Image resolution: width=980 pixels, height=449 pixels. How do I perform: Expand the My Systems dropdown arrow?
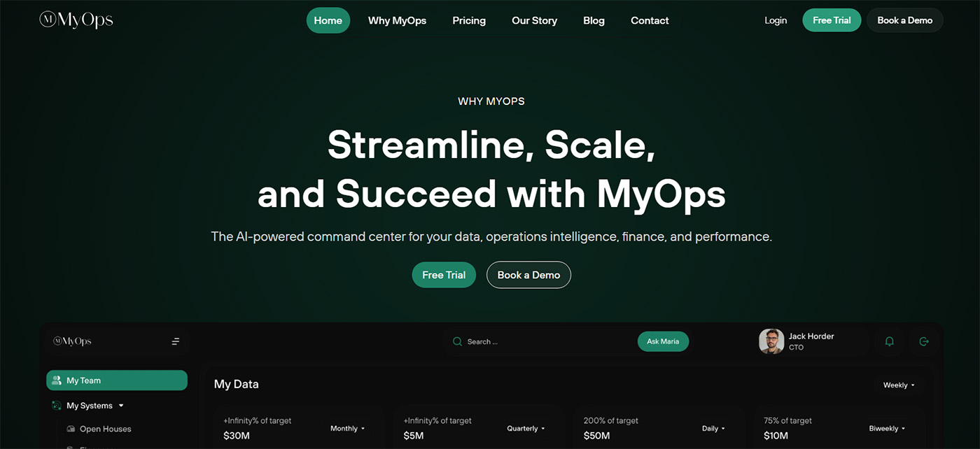pyautogui.click(x=121, y=406)
